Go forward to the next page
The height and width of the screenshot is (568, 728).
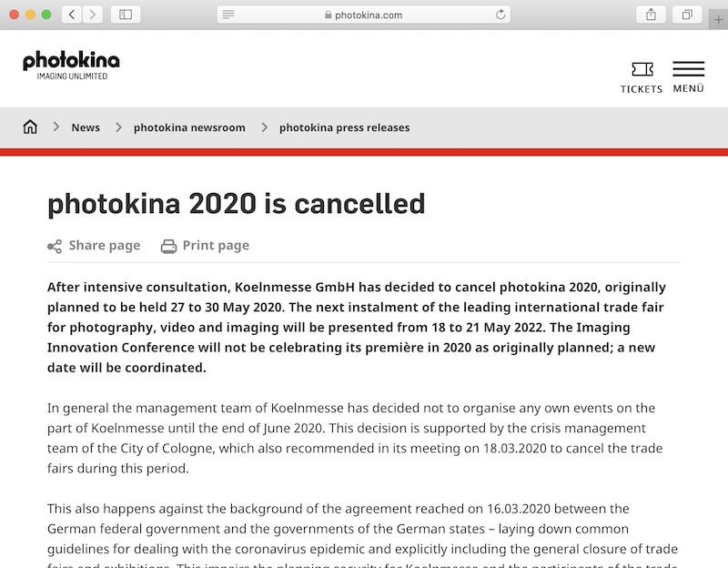(x=92, y=15)
